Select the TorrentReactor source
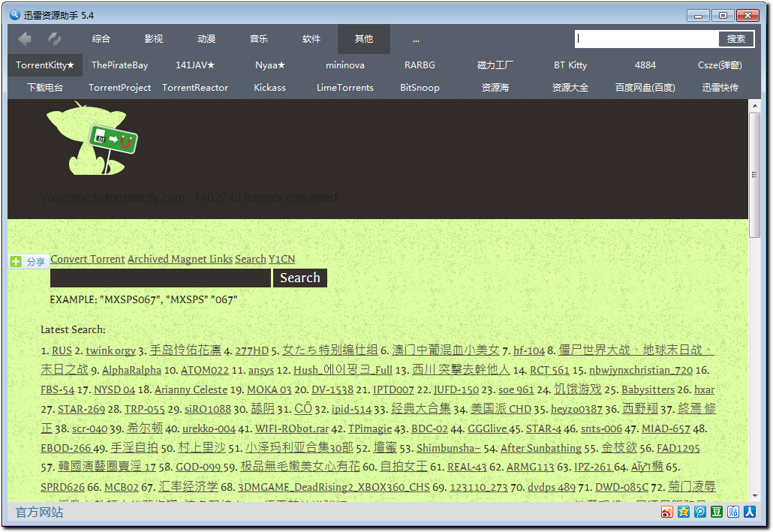773x532 pixels. pyautogui.click(x=195, y=88)
